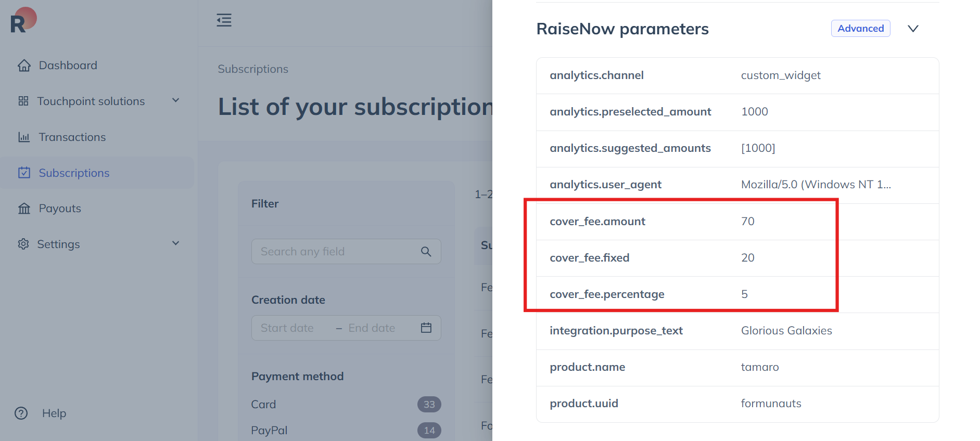Click the search magnifier icon
The width and height of the screenshot is (980, 441).
coord(426,252)
